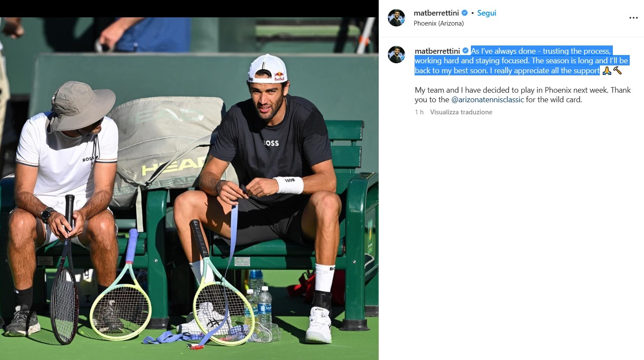Image resolution: width=644 pixels, height=360 pixels.
Task: Show the translation with Visualizza traduzione
Action: pos(461,112)
